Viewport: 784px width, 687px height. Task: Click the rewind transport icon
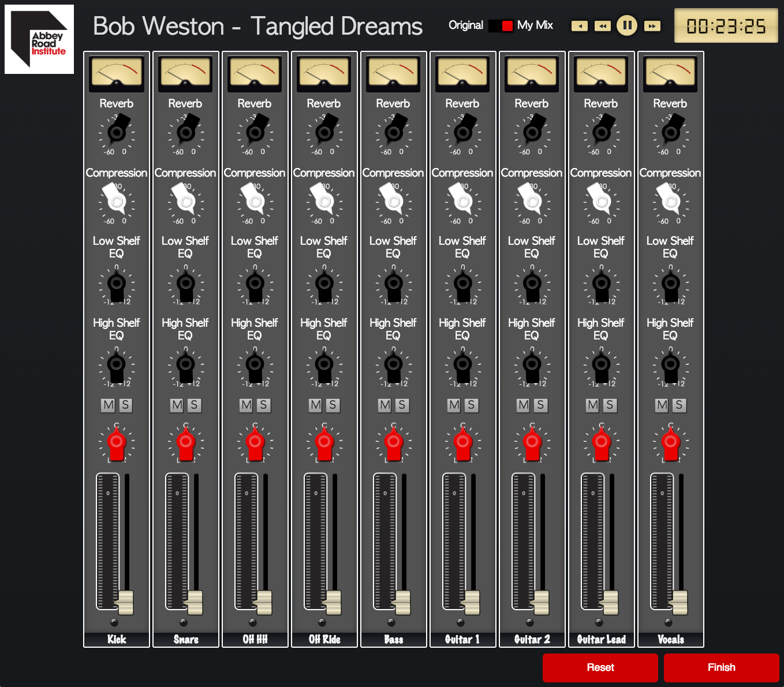pos(603,26)
